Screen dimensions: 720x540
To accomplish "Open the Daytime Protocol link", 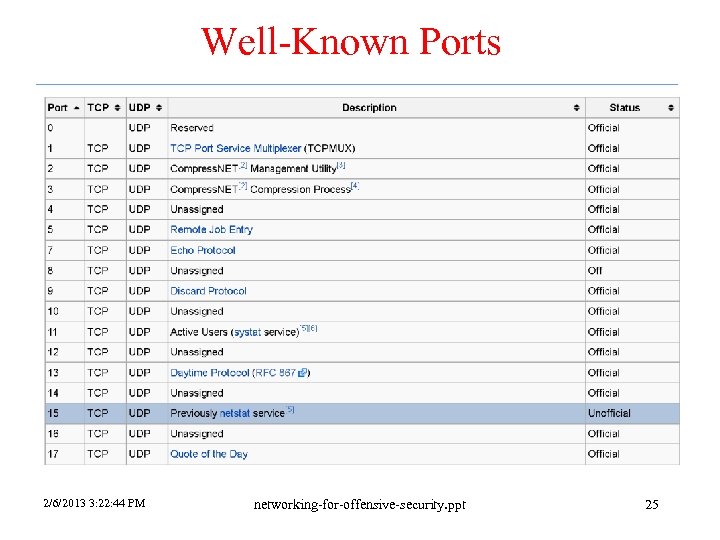I will (x=210, y=373).
